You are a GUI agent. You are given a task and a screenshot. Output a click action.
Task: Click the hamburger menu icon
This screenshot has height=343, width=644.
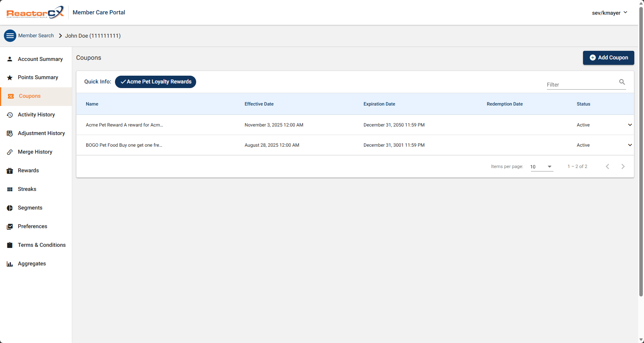pos(10,36)
